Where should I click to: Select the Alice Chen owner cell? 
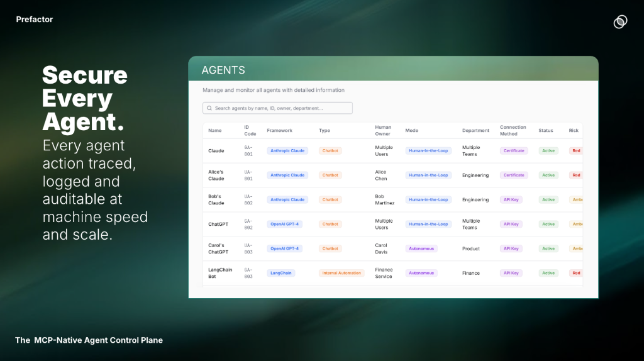tap(380, 175)
